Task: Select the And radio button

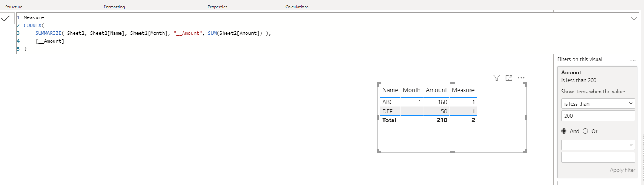Action: tap(564, 131)
